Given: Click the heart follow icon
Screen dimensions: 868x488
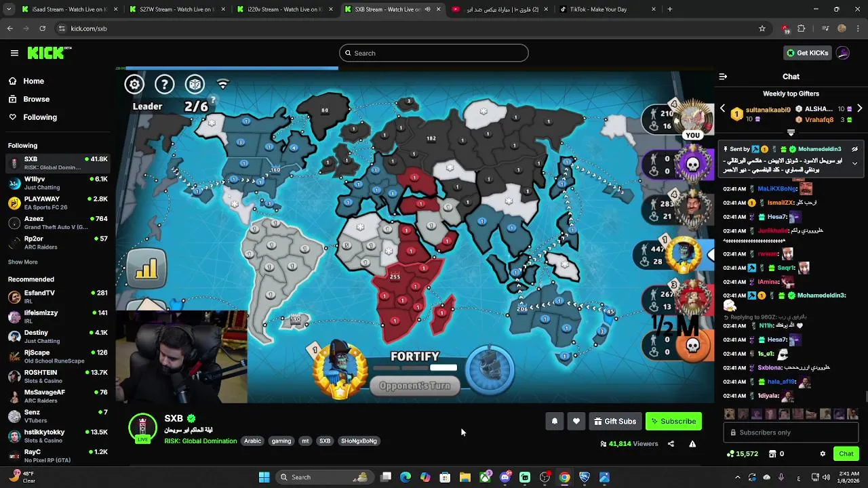Looking at the screenshot, I should click(x=576, y=422).
